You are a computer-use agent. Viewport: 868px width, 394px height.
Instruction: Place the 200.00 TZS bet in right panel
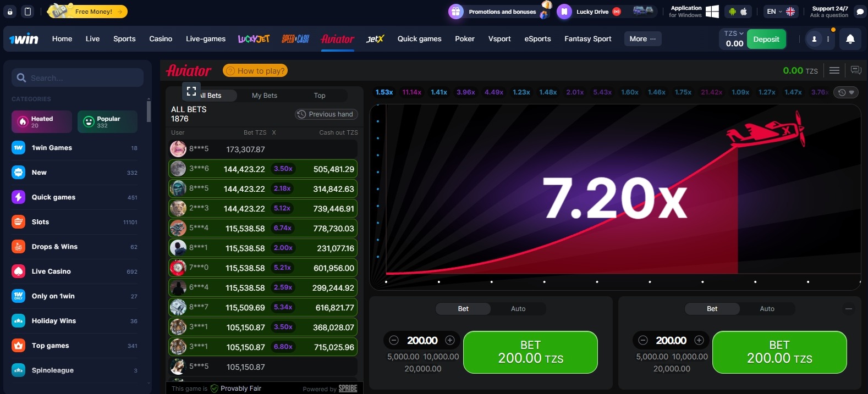point(779,352)
